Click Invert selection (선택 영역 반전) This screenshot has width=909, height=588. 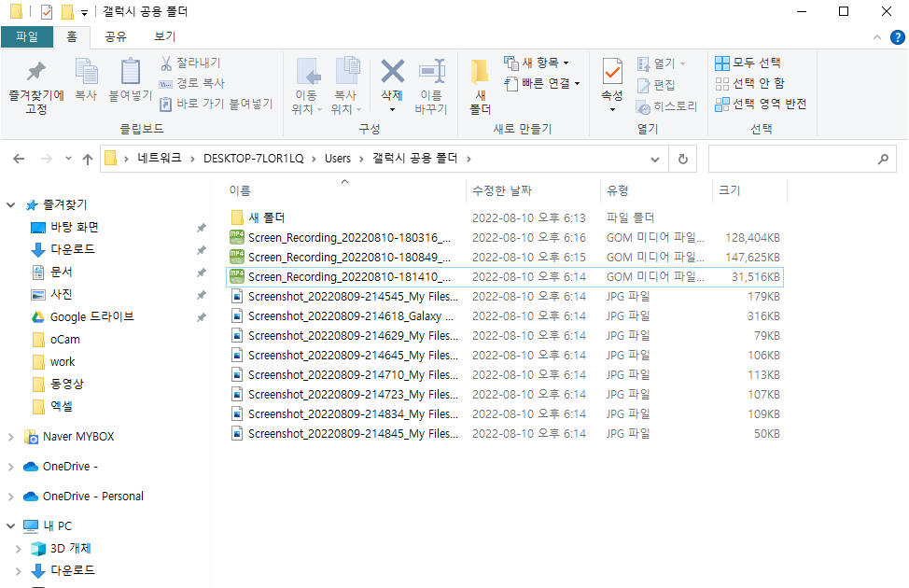[761, 104]
